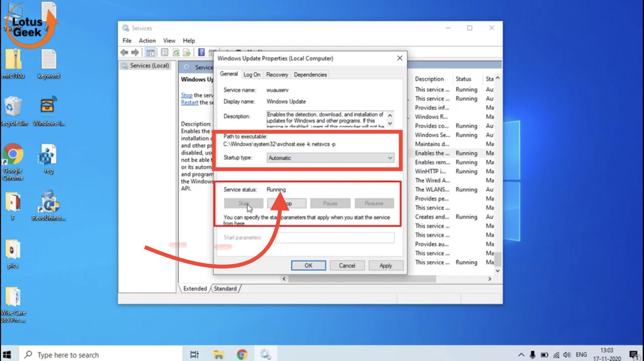Open the File menu in Services
The height and width of the screenshot is (361, 644).
pos(127,41)
